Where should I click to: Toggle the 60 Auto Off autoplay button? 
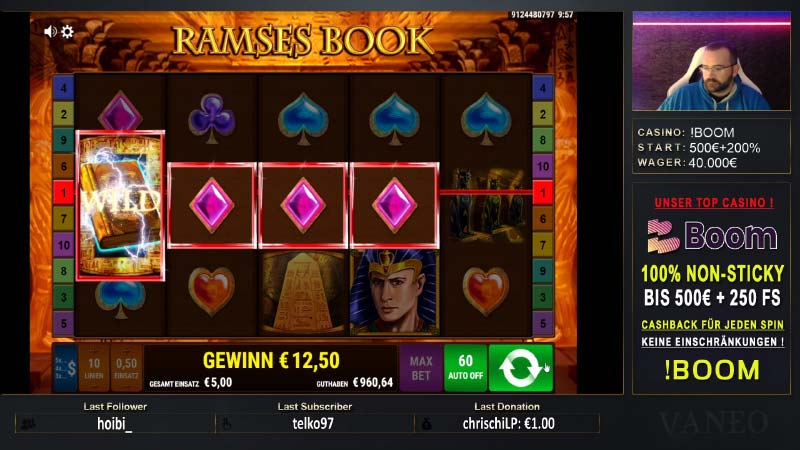point(465,367)
